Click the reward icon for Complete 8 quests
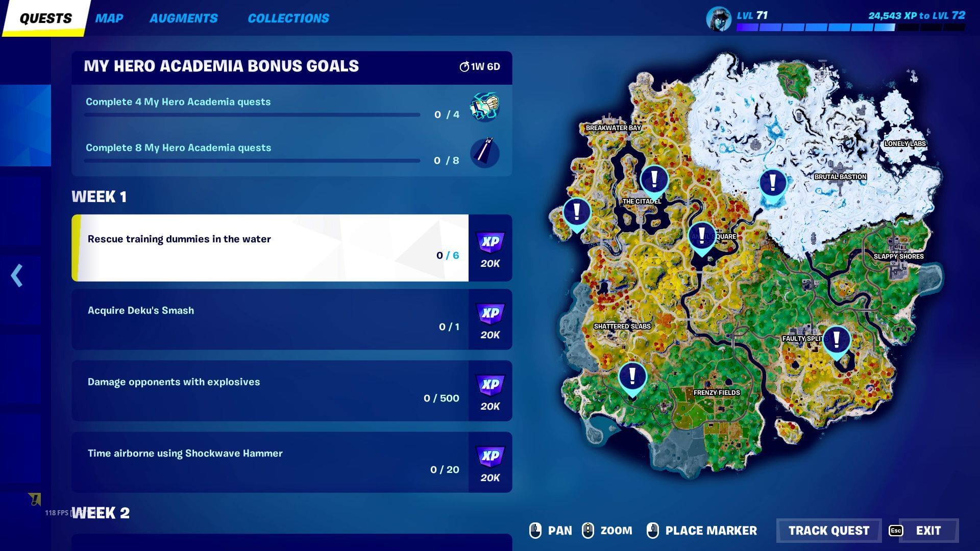980x551 pixels. point(483,152)
